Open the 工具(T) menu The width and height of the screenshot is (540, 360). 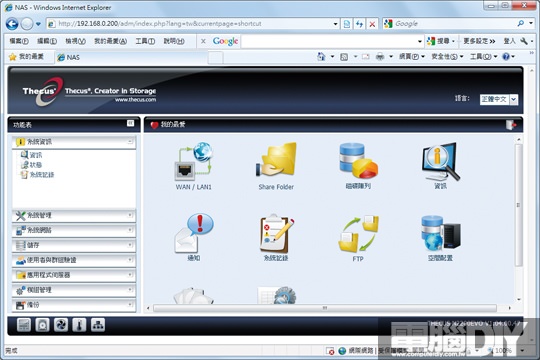(145, 41)
